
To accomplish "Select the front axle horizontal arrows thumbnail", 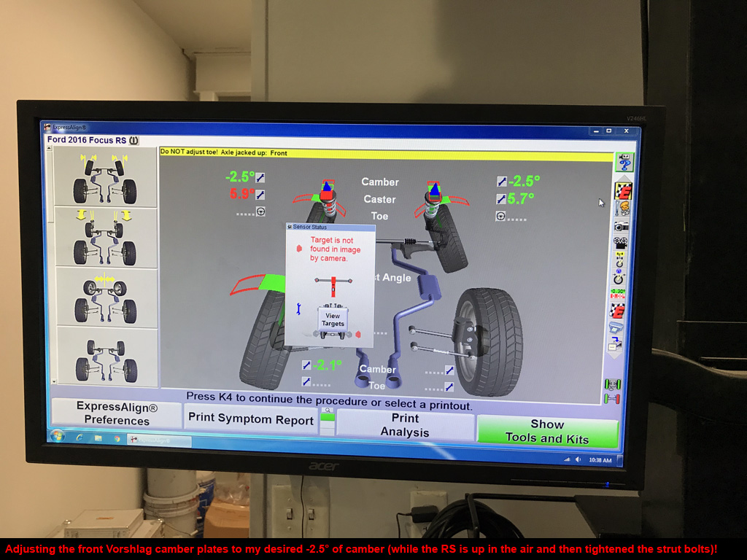I will click(107, 297).
